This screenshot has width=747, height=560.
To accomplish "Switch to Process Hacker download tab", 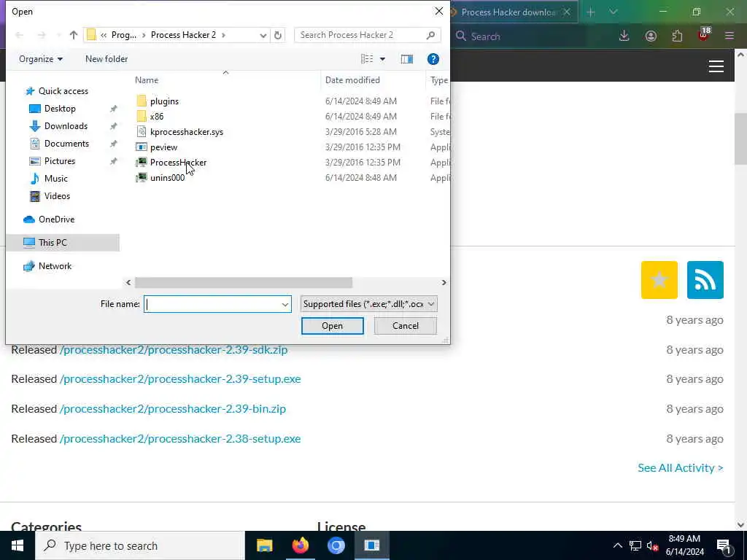I will pos(508,12).
